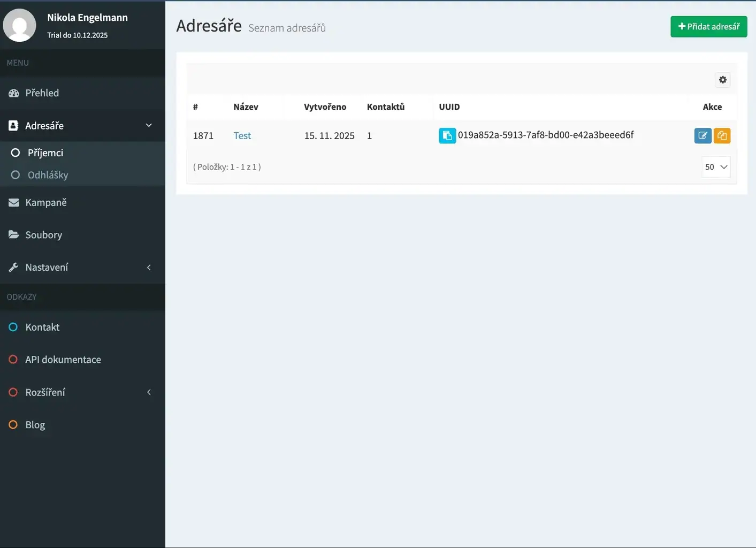Image resolution: width=756 pixels, height=548 pixels.
Task: Click the Přehled dashboard icon
Action: pyautogui.click(x=14, y=93)
